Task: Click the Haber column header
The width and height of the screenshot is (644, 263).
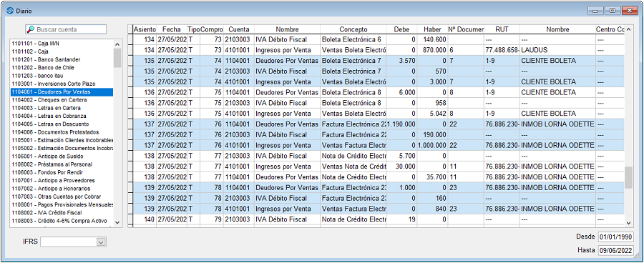Action: (432, 29)
